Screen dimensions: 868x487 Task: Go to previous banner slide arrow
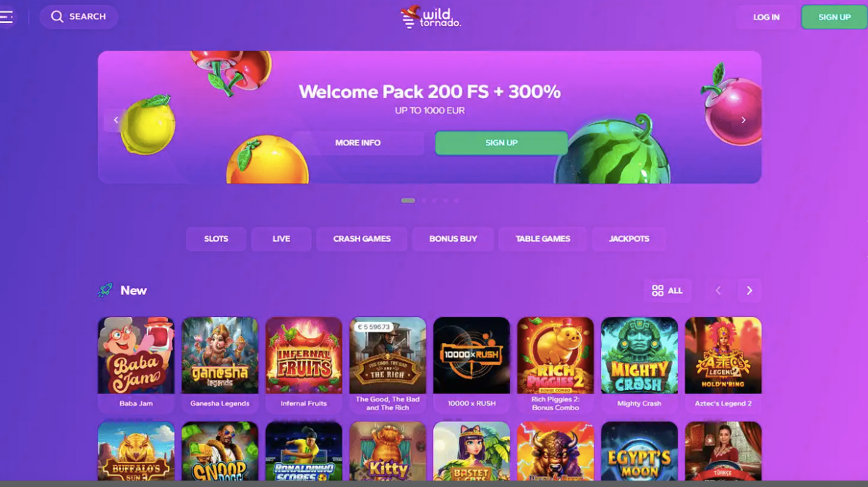point(116,120)
